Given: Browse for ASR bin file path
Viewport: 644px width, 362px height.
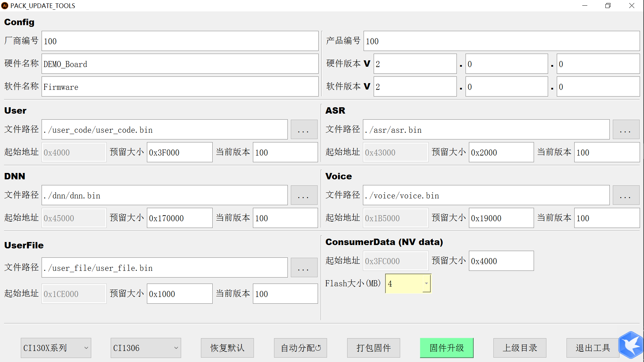Looking at the screenshot, I should 626,130.
